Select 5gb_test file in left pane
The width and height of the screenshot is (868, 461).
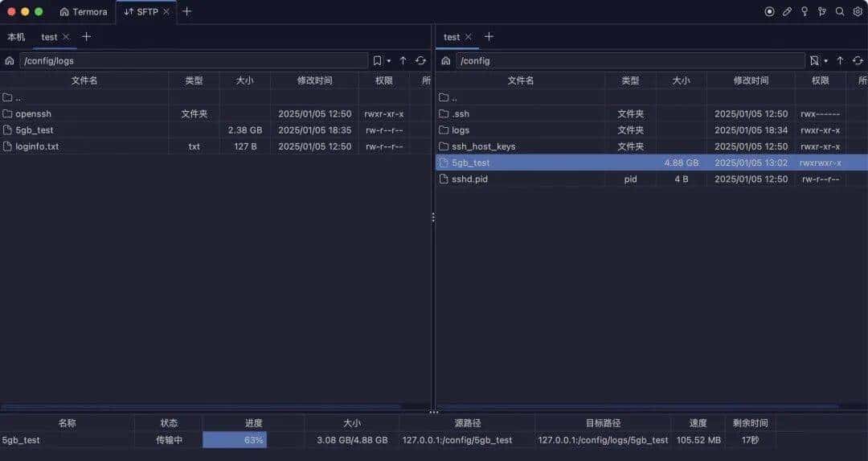(215, 130)
